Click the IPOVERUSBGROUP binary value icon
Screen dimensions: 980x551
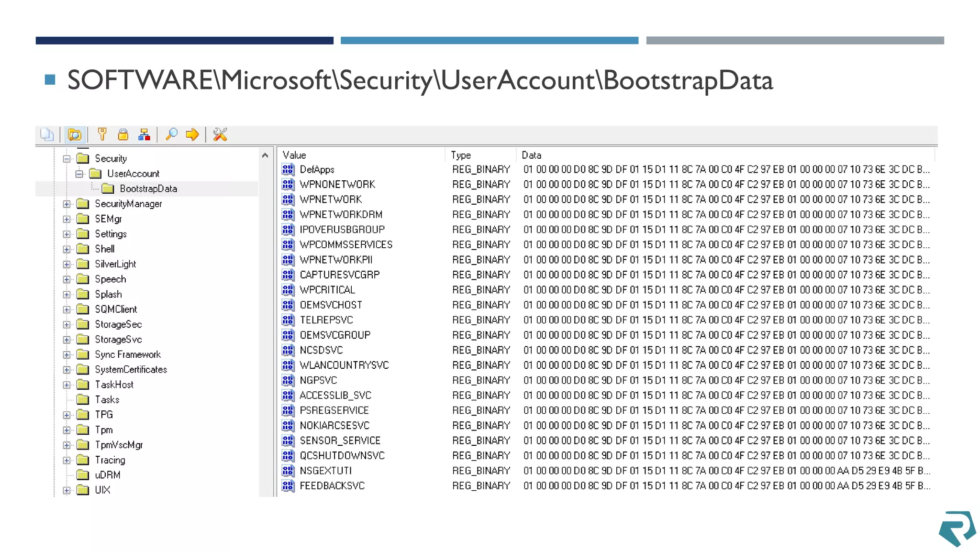pos(288,229)
